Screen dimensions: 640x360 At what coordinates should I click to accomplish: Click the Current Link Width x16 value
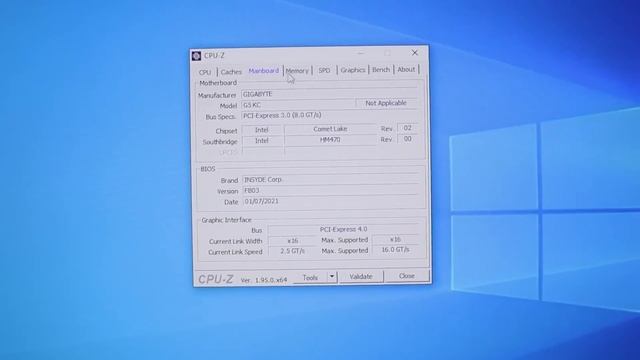point(293,241)
